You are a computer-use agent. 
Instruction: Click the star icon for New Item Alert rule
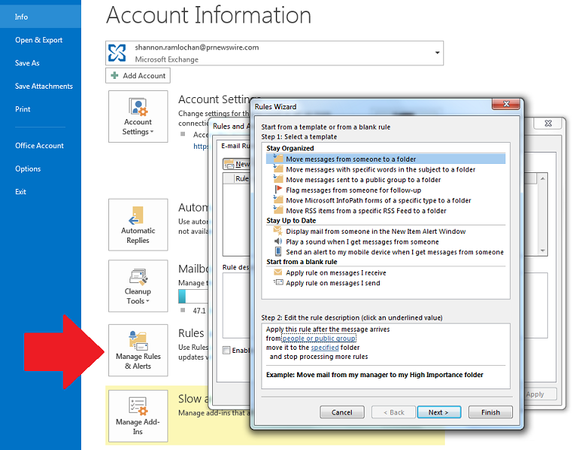click(278, 231)
